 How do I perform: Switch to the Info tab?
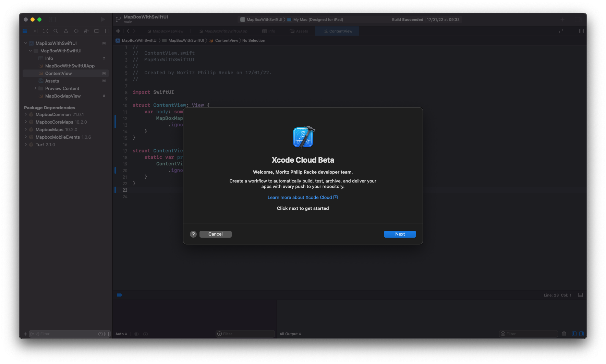(268, 31)
